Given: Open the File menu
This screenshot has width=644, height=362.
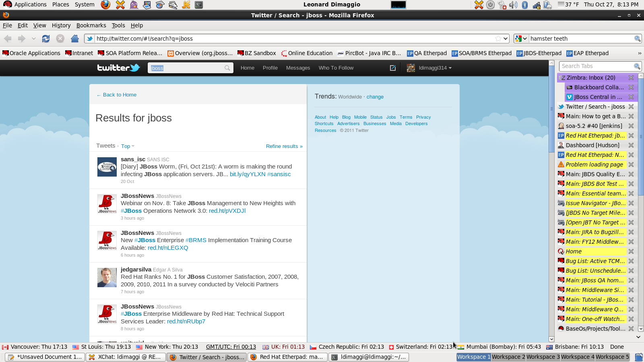Looking at the screenshot, I should [7, 25].
